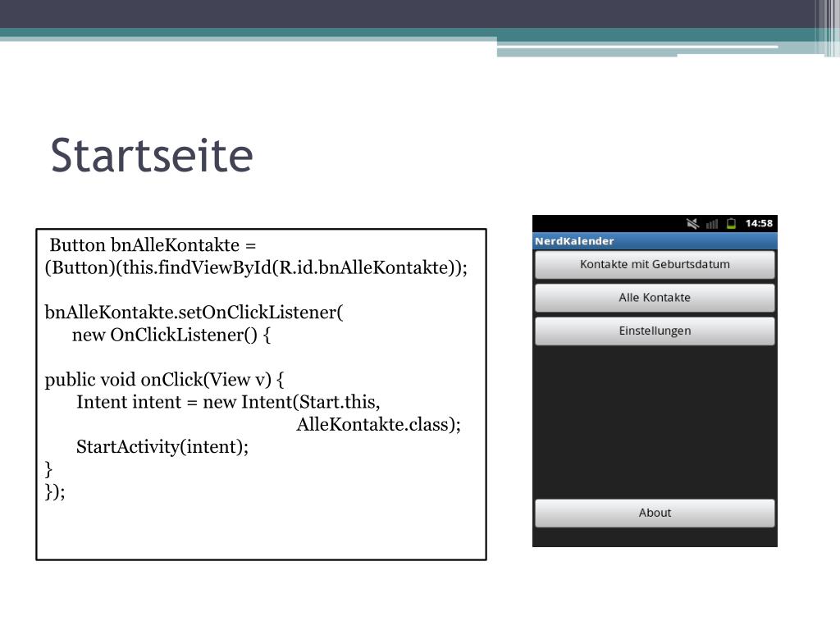840x630 pixels.
Task: Click 'public void onClick(View v) {' line
Action: (164, 380)
